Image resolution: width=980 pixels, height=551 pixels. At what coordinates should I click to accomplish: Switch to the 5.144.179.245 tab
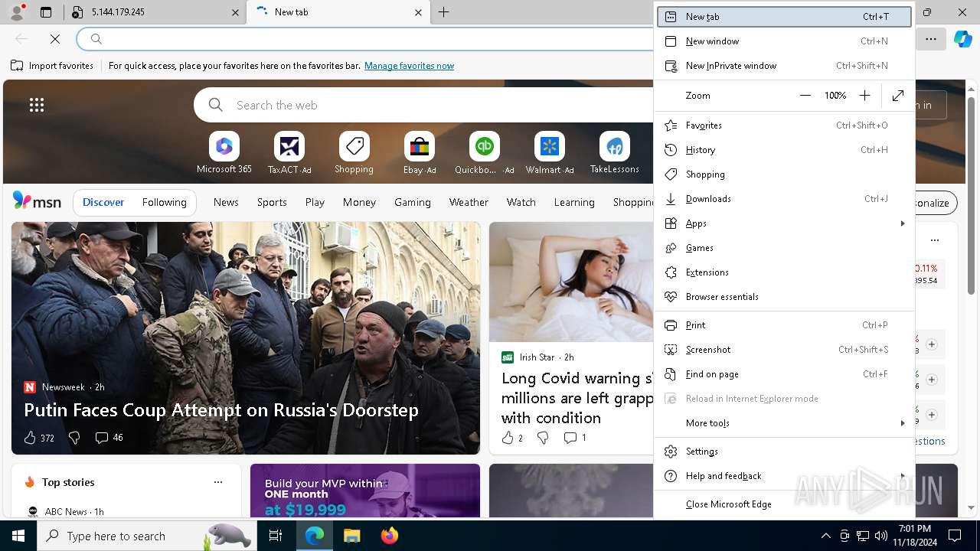pyautogui.click(x=155, y=12)
